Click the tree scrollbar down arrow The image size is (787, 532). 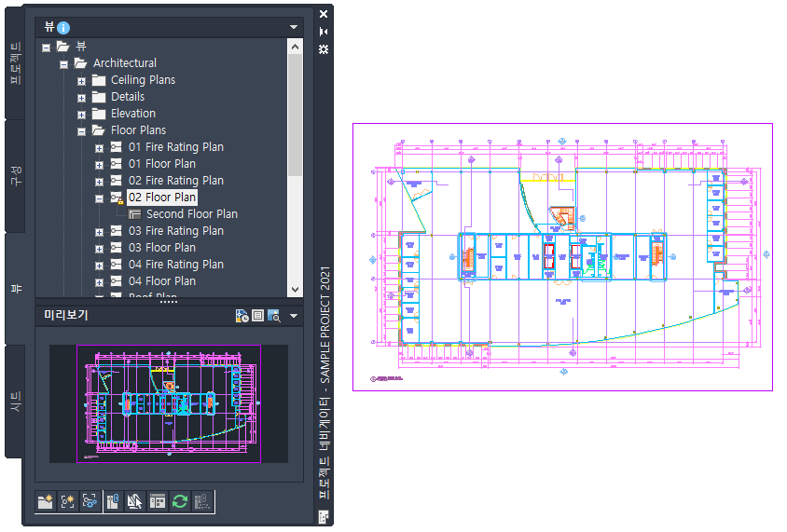point(295,290)
